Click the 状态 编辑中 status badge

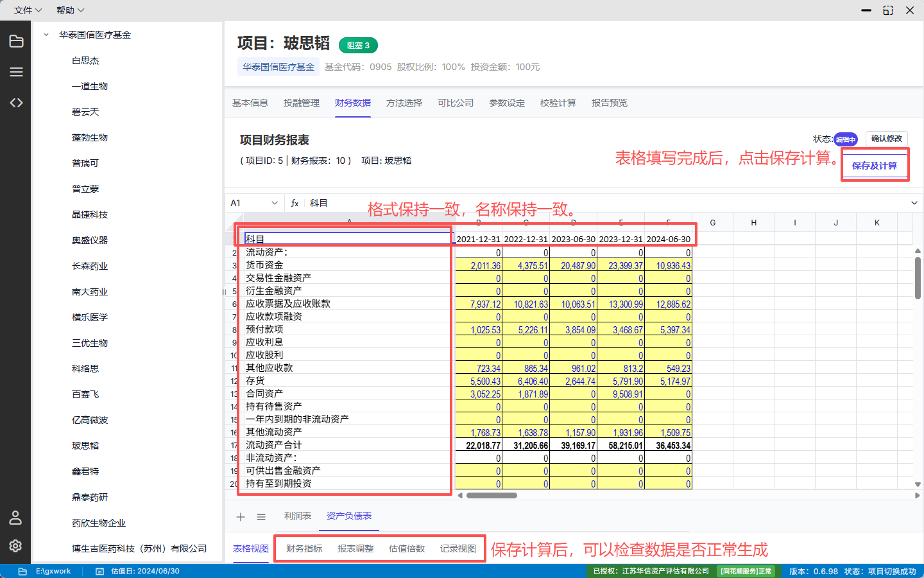[x=846, y=139]
